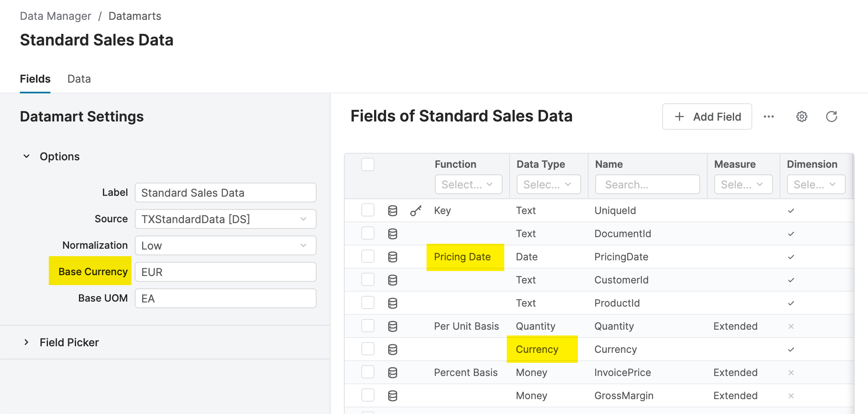Click the settings gear icon above fields table
Screen dimensions: 868x414
(x=801, y=117)
